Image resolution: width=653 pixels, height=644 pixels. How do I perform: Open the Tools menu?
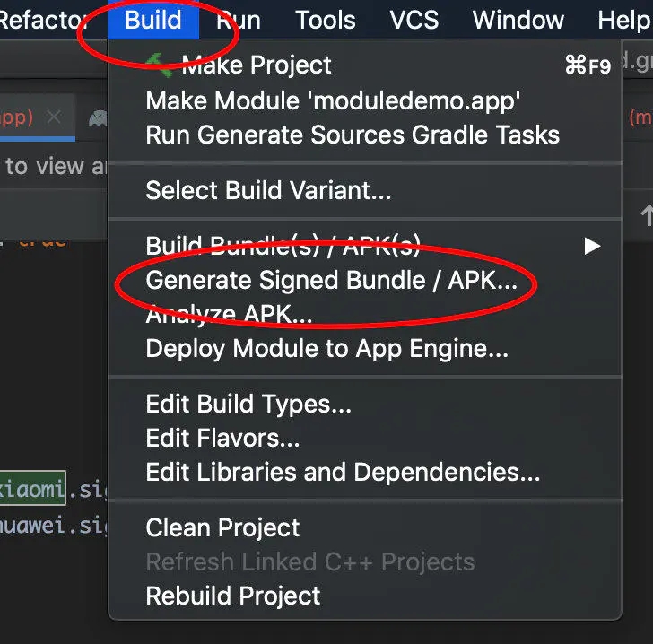326,20
